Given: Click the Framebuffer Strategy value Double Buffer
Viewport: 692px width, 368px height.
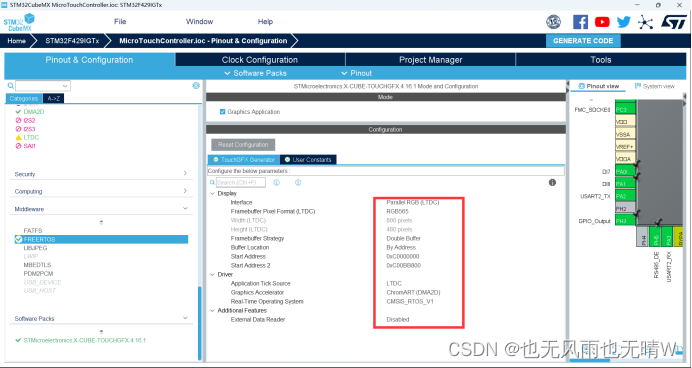Looking at the screenshot, I should pos(403,238).
